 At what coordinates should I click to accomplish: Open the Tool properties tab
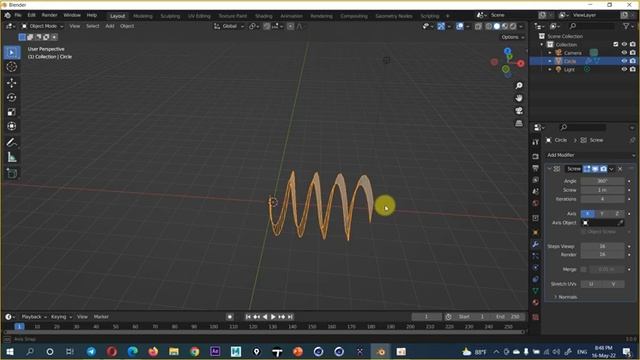click(536, 142)
